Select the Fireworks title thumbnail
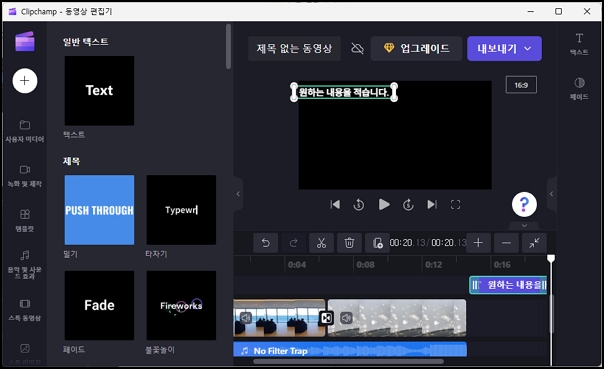Image resolution: width=604 pixels, height=369 pixels. [181, 305]
